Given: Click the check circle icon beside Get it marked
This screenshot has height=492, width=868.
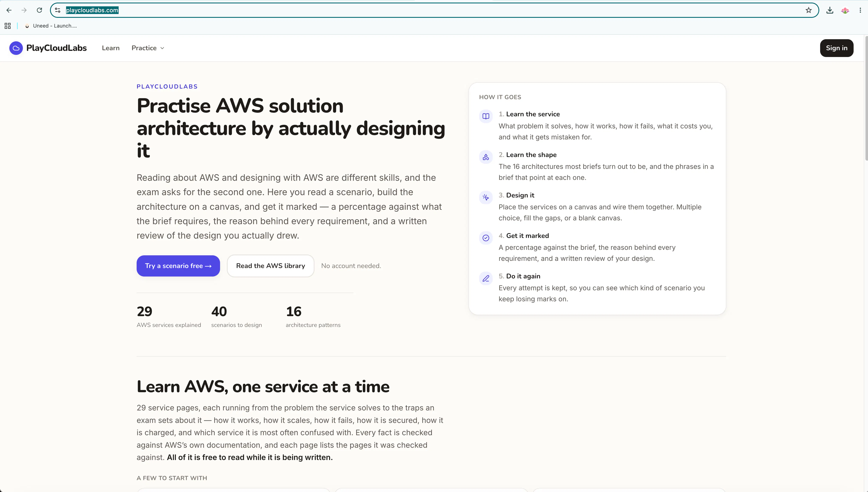Looking at the screenshot, I should [x=486, y=238].
